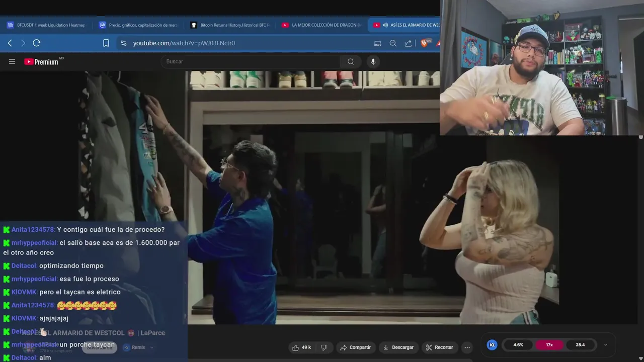Screen dimensions: 644x362
Task: Click the install/cast screen icon in address bar
Action: click(378, 43)
